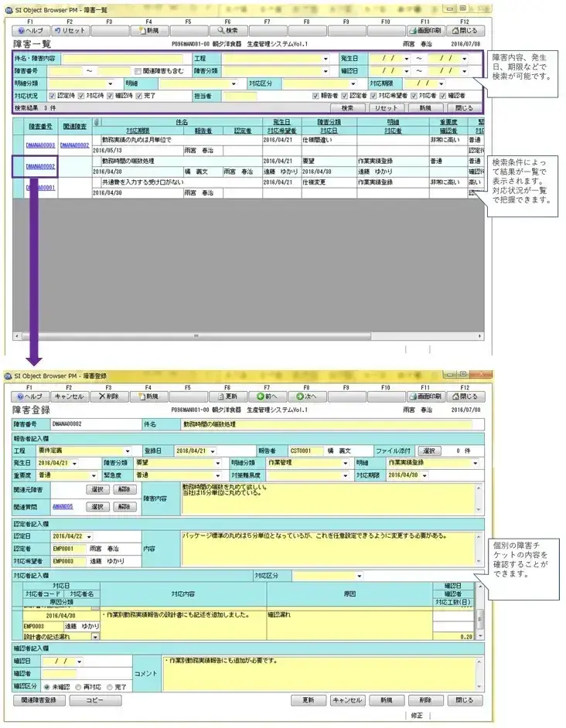Click the リセット button in search panel
Screen dimensions: 566x728
point(386,107)
